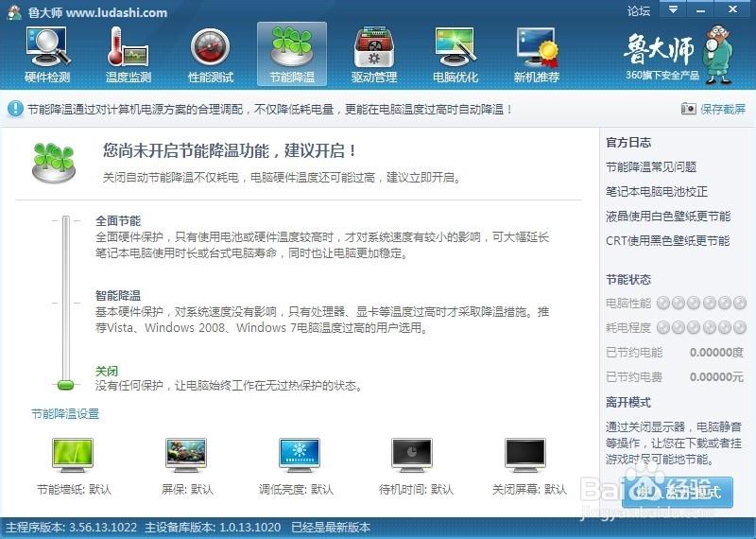
Task: Click 已节约电费 0.00000元 value
Action: [x=717, y=377]
